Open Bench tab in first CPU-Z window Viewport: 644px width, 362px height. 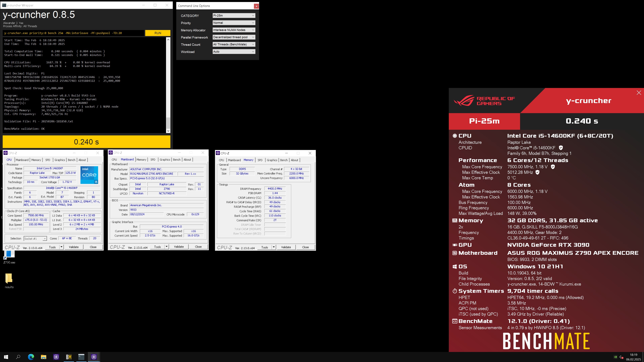[71, 160]
